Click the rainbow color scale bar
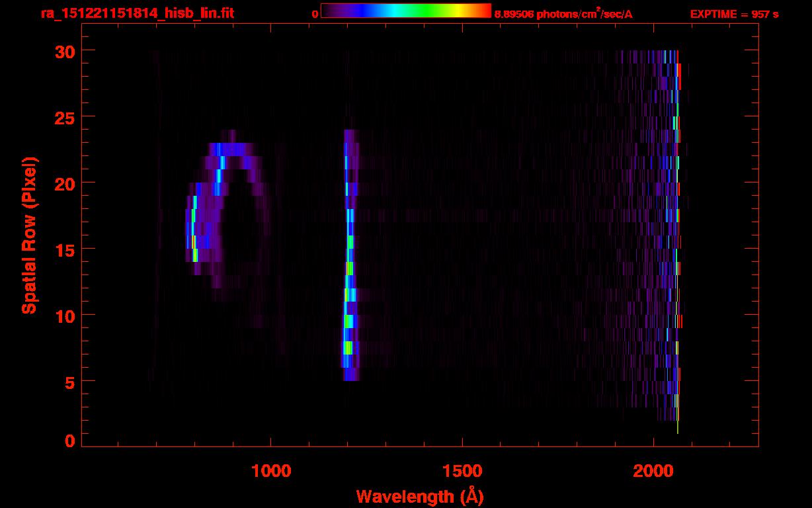This screenshot has height=508, width=812. pyautogui.click(x=406, y=11)
